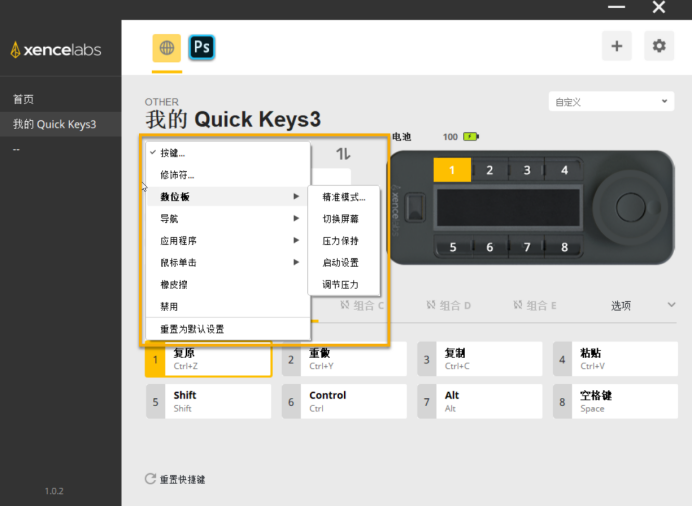Click the version number 1.0.2

(54, 491)
